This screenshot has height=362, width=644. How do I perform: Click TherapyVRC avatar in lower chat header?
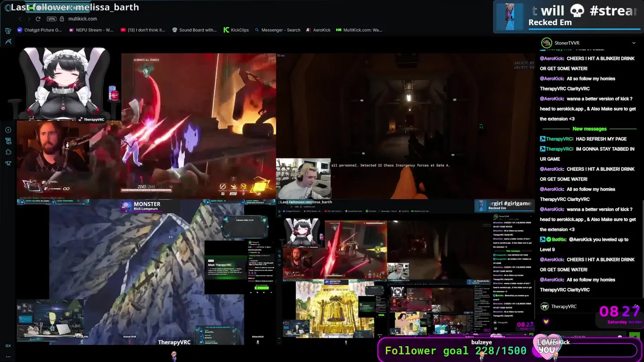coord(544,306)
